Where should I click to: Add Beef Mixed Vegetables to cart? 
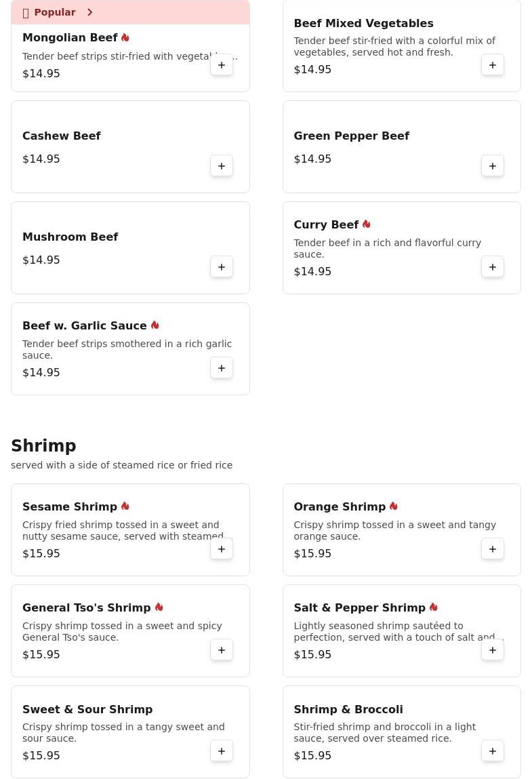pyautogui.click(x=493, y=65)
